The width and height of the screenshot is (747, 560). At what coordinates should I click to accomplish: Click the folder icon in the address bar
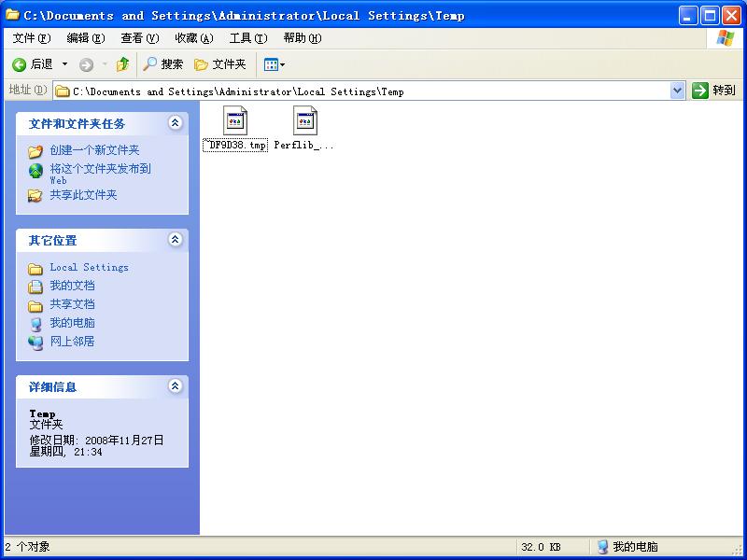click(63, 91)
